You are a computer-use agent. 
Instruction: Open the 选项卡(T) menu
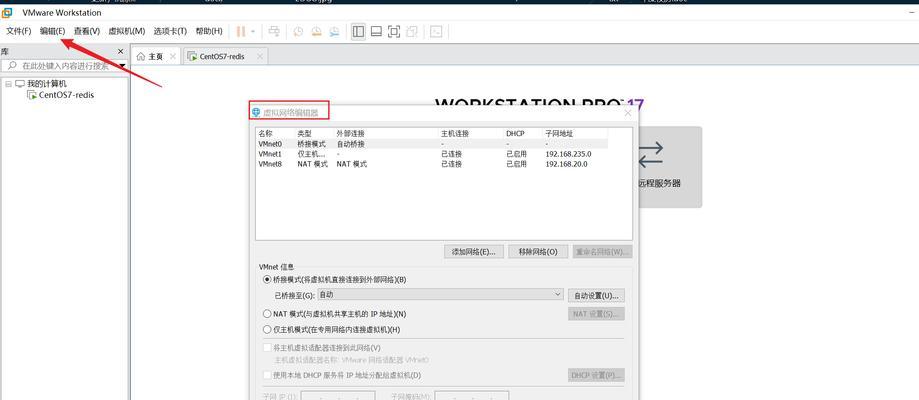[170, 31]
